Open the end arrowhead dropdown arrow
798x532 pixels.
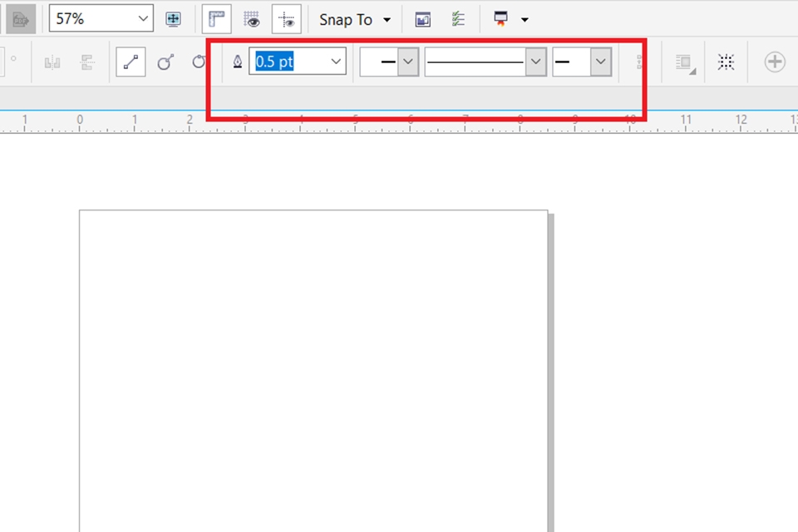tap(601, 62)
